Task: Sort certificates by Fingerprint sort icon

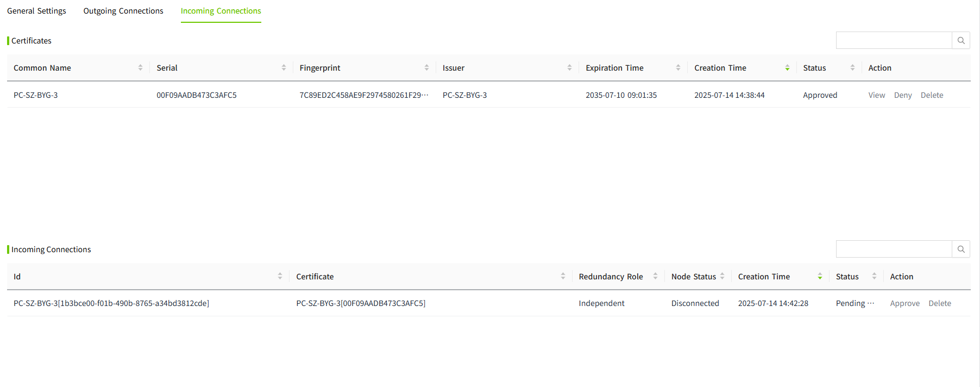Action: [x=426, y=68]
